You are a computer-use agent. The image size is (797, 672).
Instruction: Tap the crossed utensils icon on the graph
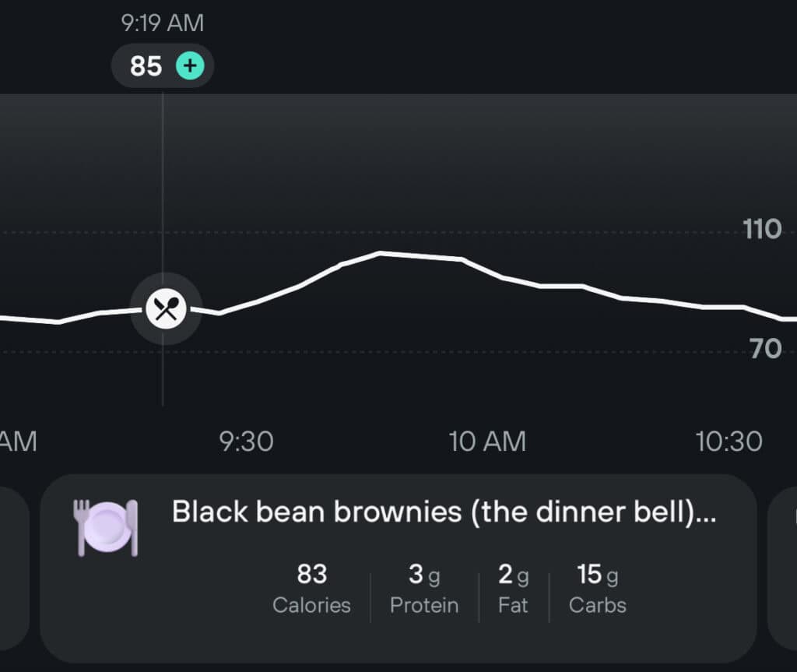coord(165,307)
